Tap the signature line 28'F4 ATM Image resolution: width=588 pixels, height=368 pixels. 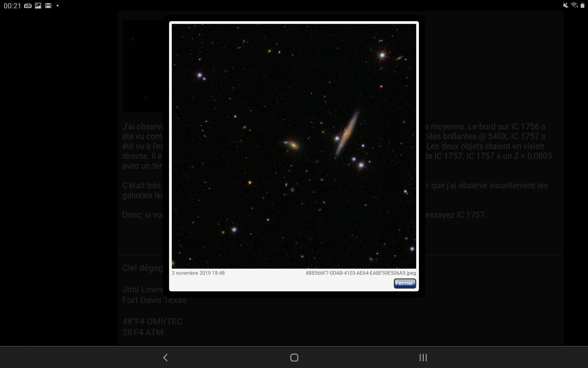(x=143, y=332)
